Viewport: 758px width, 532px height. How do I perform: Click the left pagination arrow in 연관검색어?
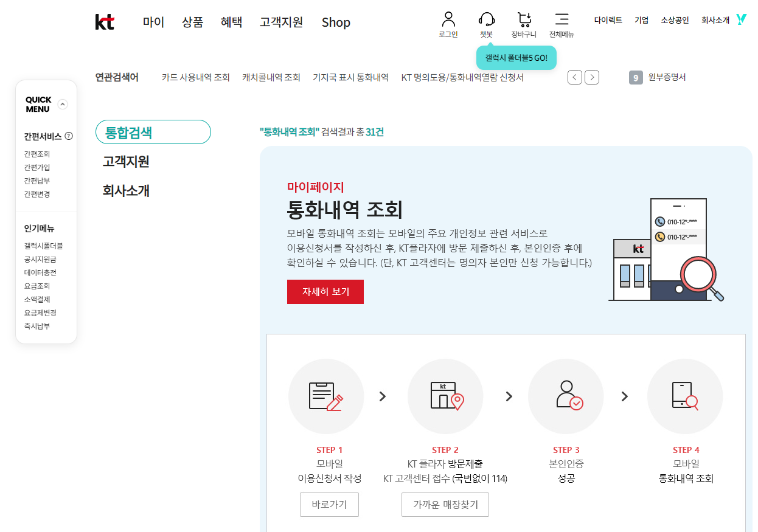click(x=574, y=77)
